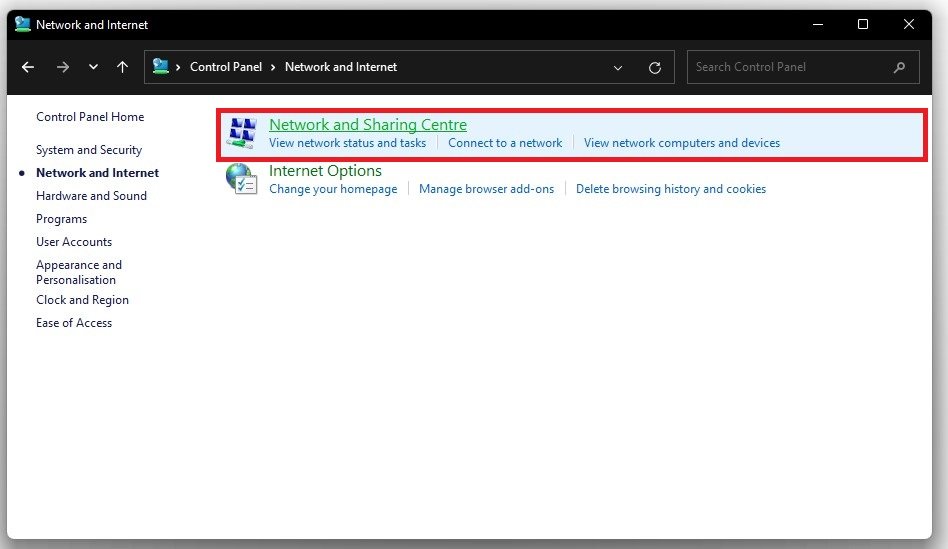Click the window title bar app icon

(x=22, y=24)
